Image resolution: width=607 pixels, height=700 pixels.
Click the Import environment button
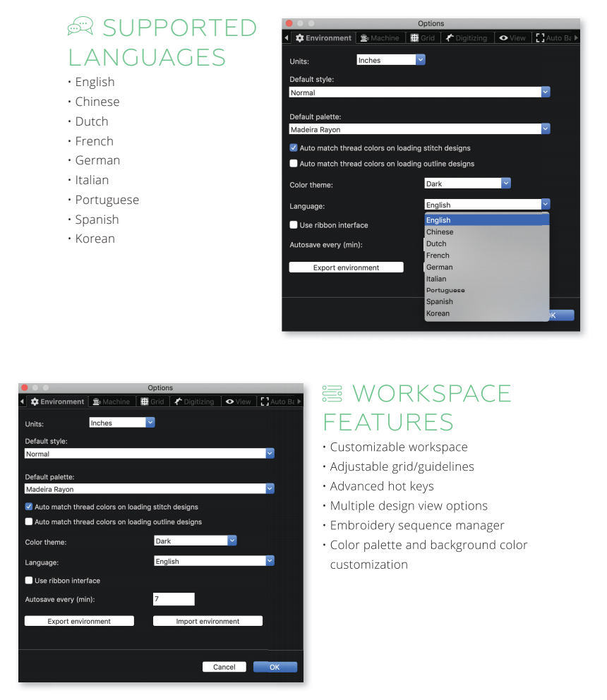click(208, 621)
